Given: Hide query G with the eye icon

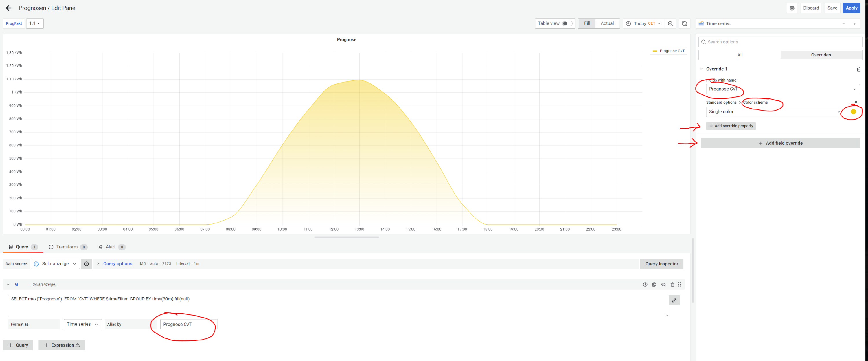Looking at the screenshot, I should coord(663,285).
